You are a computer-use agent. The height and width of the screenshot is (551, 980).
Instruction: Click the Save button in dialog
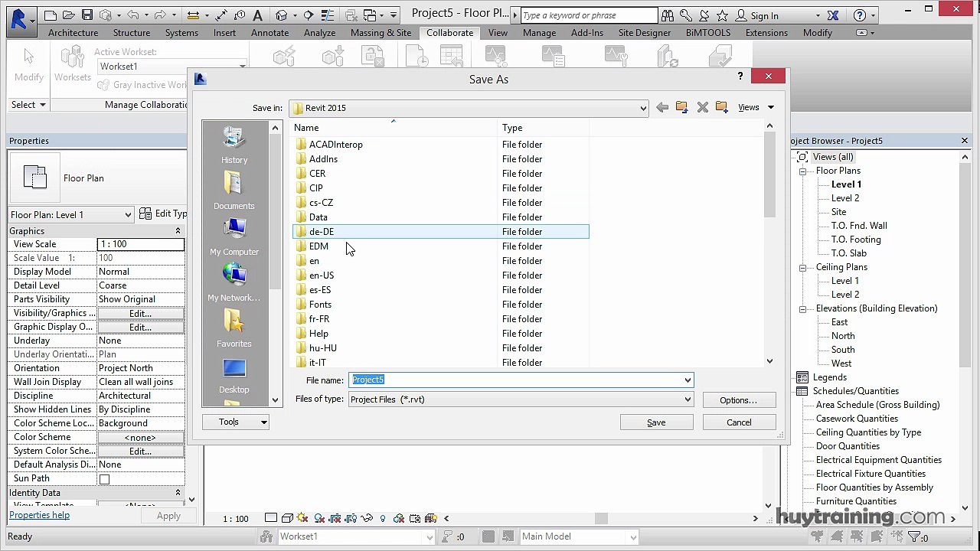point(656,422)
